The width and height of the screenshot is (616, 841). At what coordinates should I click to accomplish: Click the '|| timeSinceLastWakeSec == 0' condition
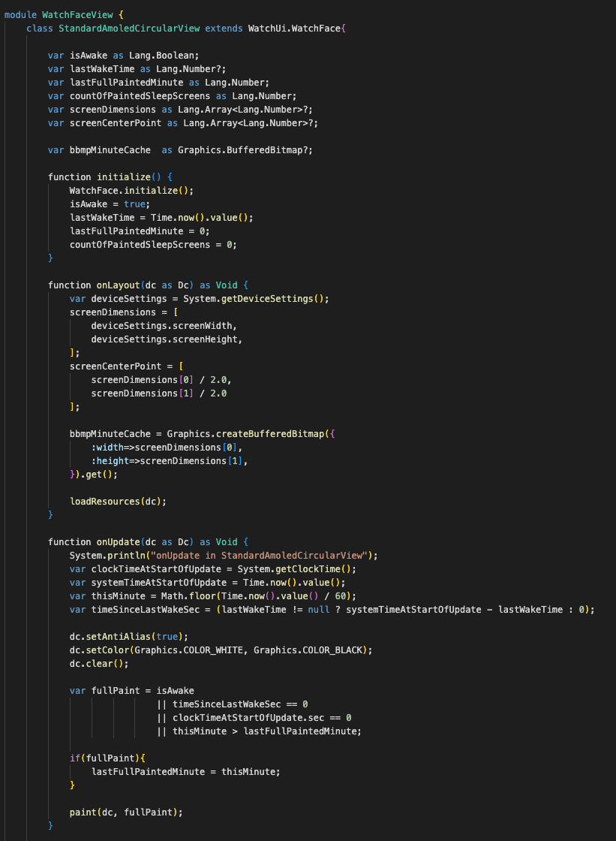tap(232, 704)
